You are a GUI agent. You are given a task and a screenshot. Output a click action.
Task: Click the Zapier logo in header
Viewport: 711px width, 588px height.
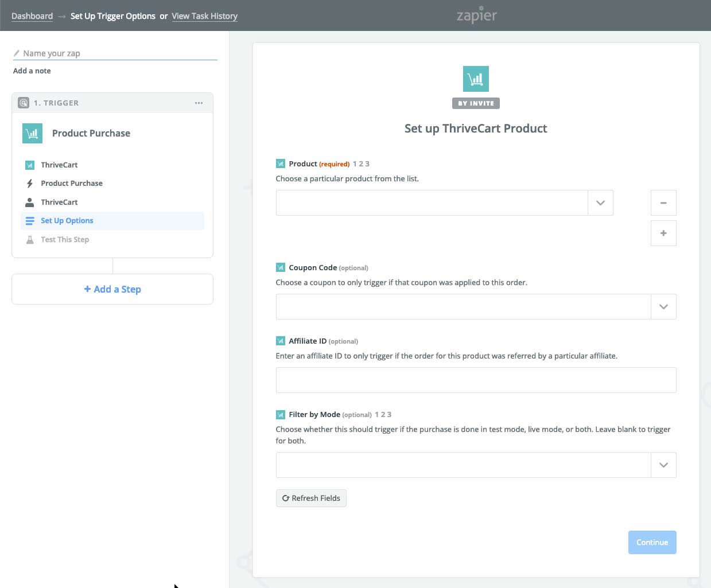click(x=476, y=15)
